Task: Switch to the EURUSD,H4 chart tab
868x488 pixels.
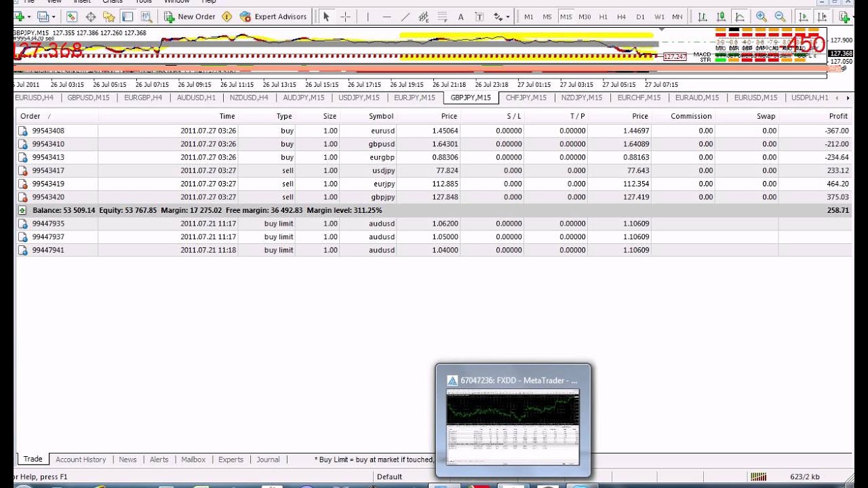Action: 36,98
